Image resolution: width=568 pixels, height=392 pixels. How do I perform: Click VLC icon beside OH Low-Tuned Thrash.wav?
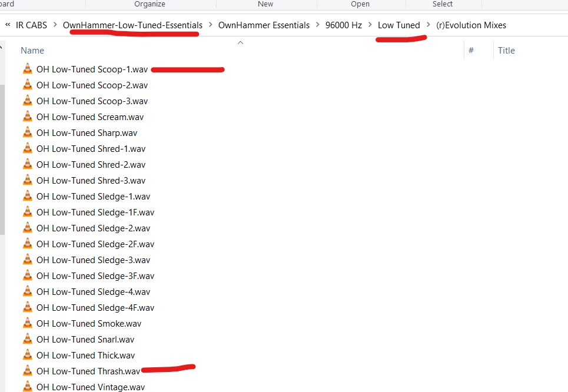click(x=28, y=371)
